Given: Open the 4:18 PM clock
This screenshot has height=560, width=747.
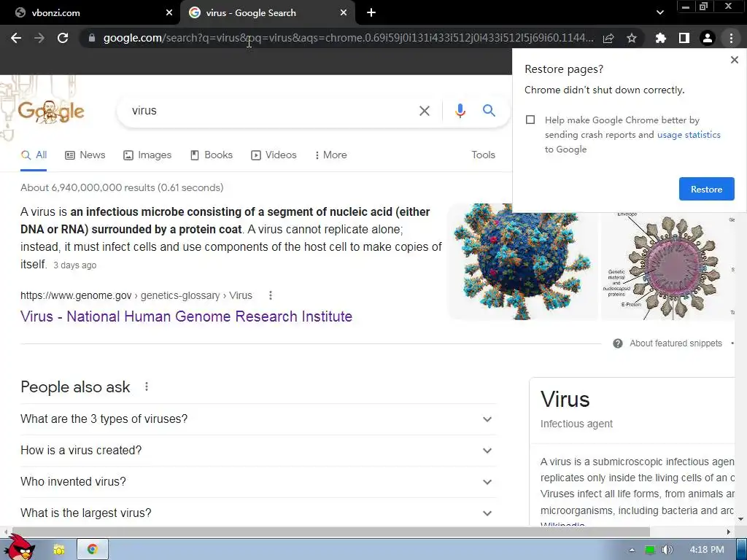Looking at the screenshot, I should click(x=706, y=550).
